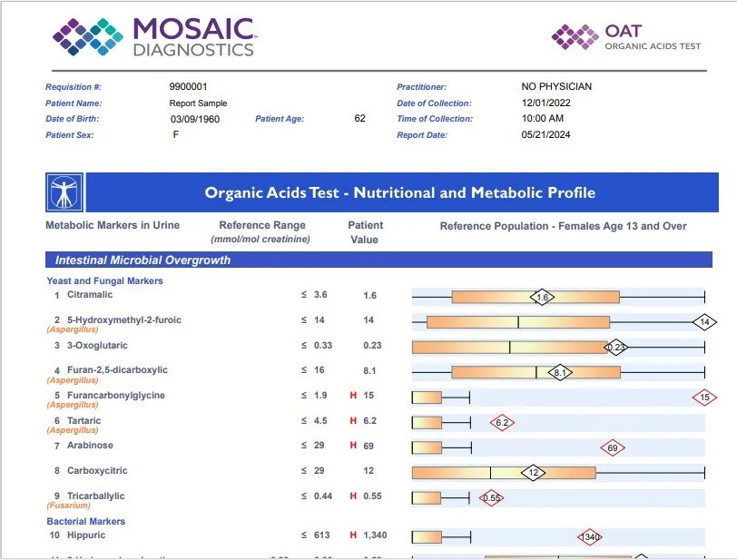Click the Carboxycitric reference range bar

504,473
